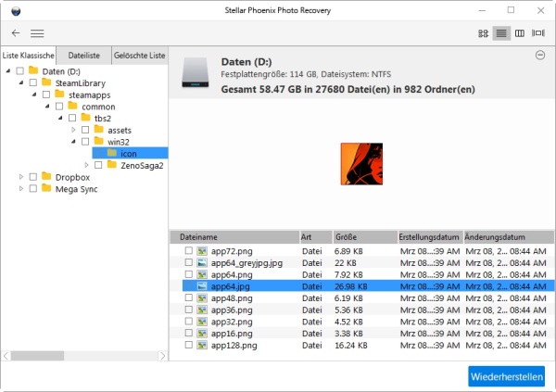Open the Liste Klassische tab
556x392 pixels.
tap(29, 56)
